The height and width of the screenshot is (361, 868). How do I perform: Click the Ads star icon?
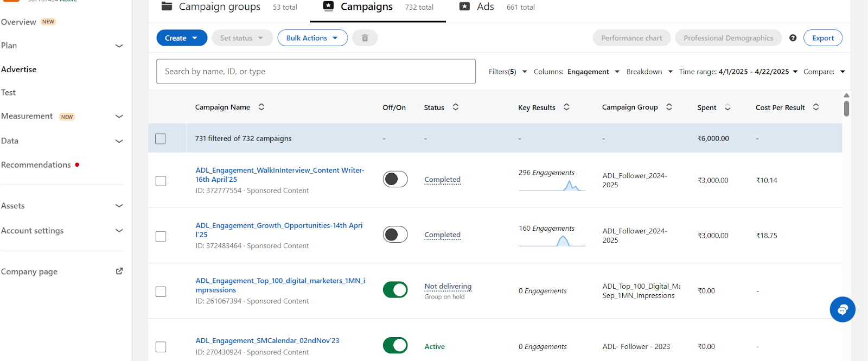[x=464, y=7]
